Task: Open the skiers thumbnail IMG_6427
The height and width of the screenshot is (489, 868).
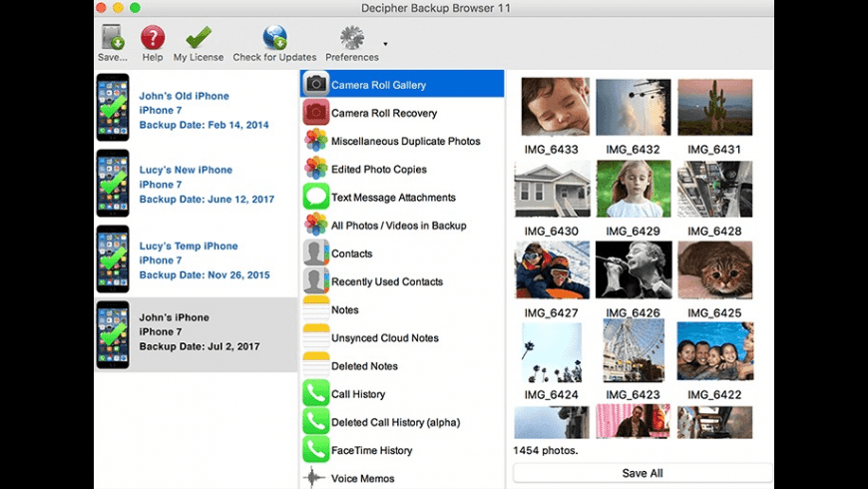Action: tap(552, 270)
